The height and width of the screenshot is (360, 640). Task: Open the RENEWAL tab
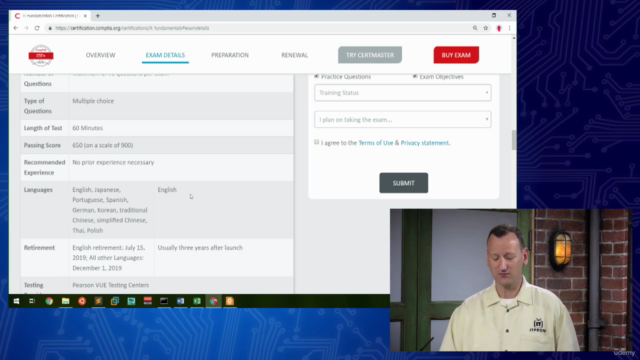point(294,55)
